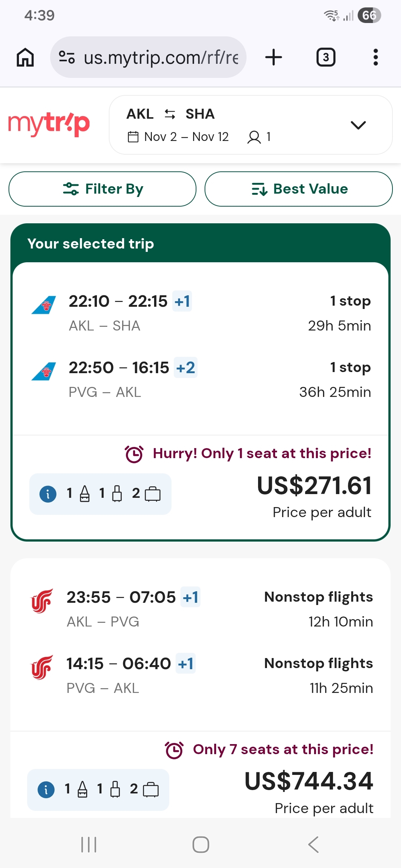Tap the selected trip US$271.61 price
Screen dimensions: 401x868
click(314, 486)
